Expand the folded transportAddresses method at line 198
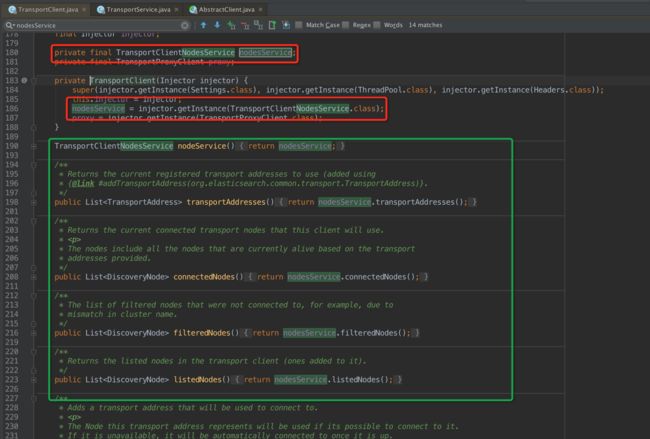Image resolution: width=650 pixels, height=439 pixels. 34,202
